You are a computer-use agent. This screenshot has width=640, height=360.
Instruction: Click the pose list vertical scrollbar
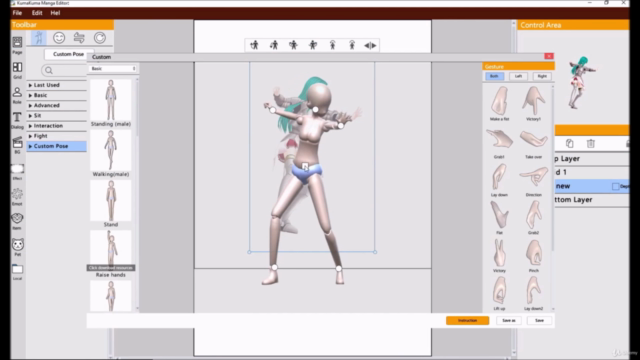[x=137, y=193]
